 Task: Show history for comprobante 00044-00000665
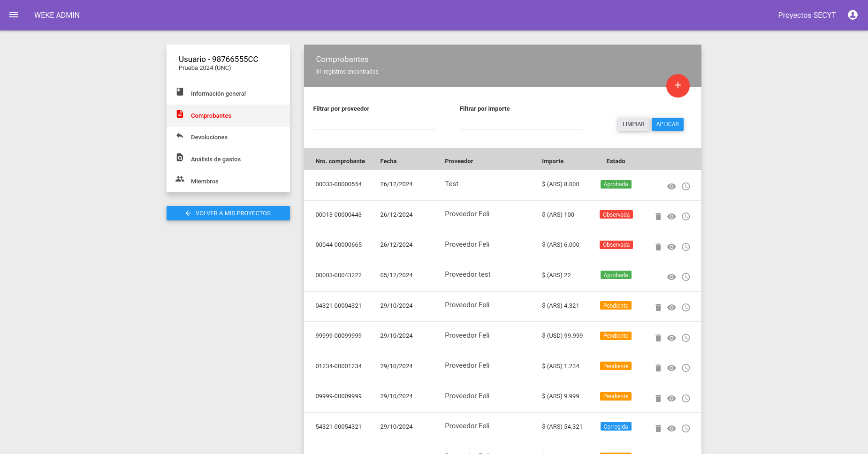pos(685,247)
